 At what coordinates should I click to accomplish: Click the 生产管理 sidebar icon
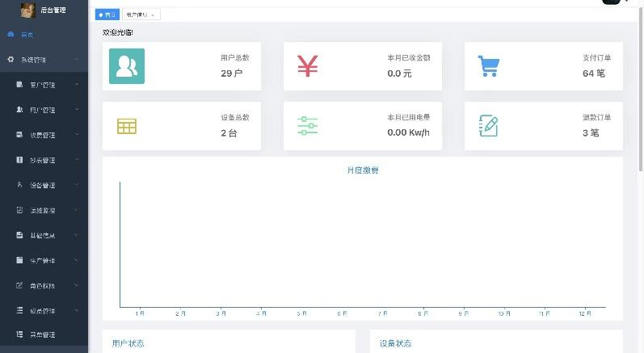19,260
